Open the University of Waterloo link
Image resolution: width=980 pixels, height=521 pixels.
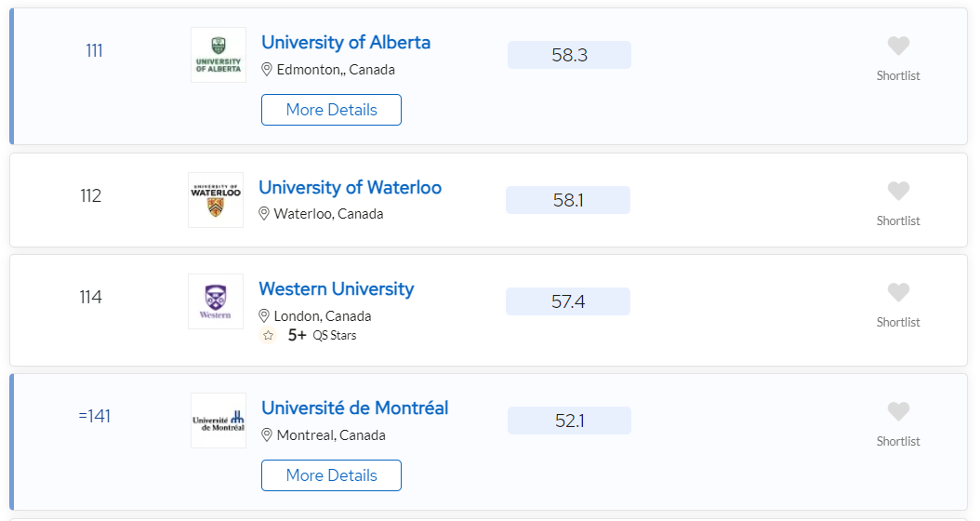[350, 187]
